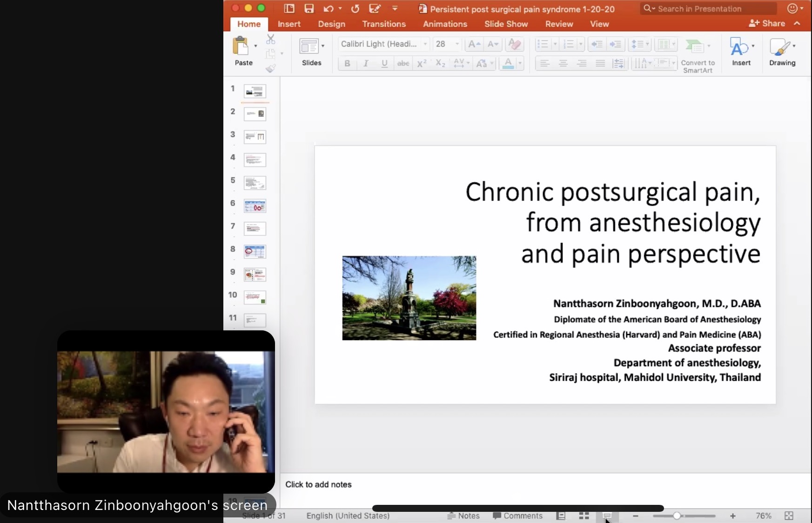Click Convert to SmartArt icon
This screenshot has height=523, width=812.
(x=695, y=47)
